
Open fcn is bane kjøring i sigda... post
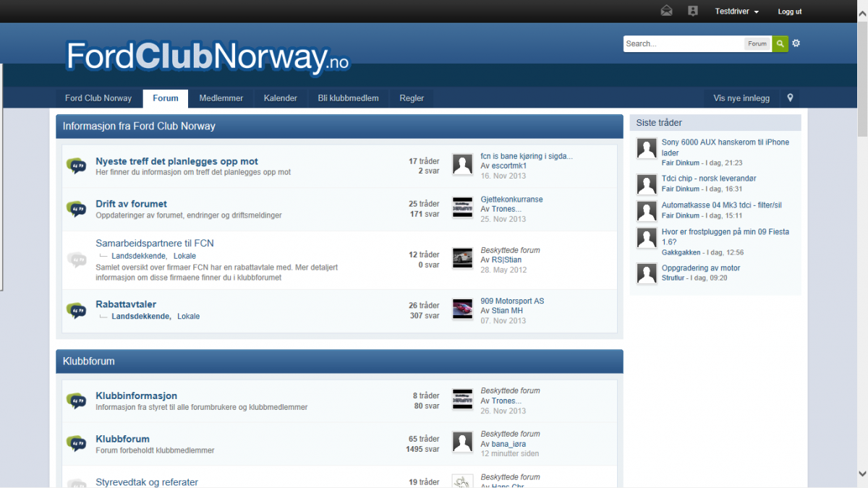coord(527,156)
